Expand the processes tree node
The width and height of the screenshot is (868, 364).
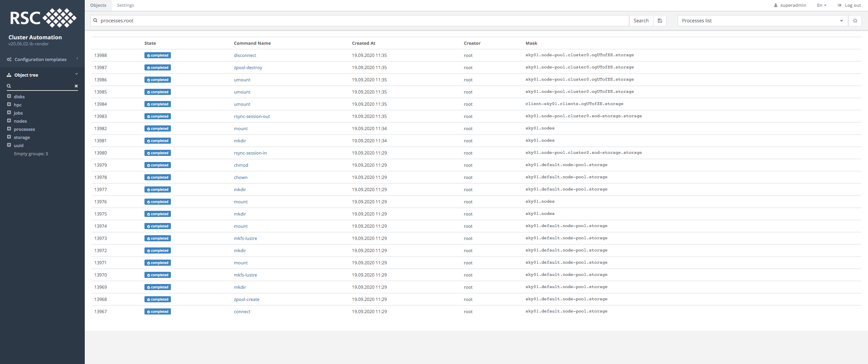pyautogui.click(x=9, y=129)
